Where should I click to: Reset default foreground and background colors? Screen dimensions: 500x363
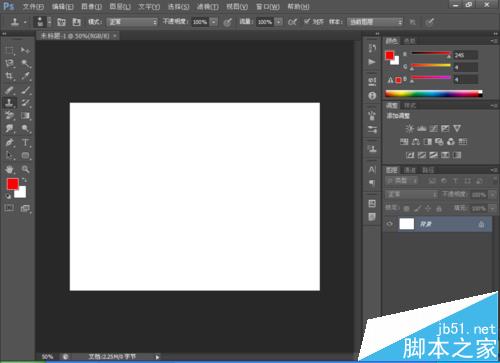click(x=8, y=196)
